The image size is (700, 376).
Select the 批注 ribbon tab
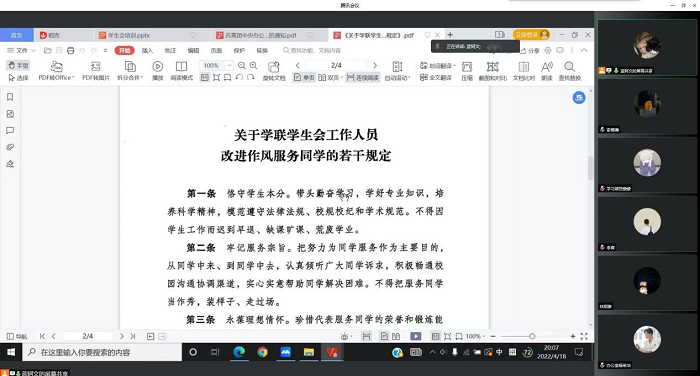tap(170, 50)
